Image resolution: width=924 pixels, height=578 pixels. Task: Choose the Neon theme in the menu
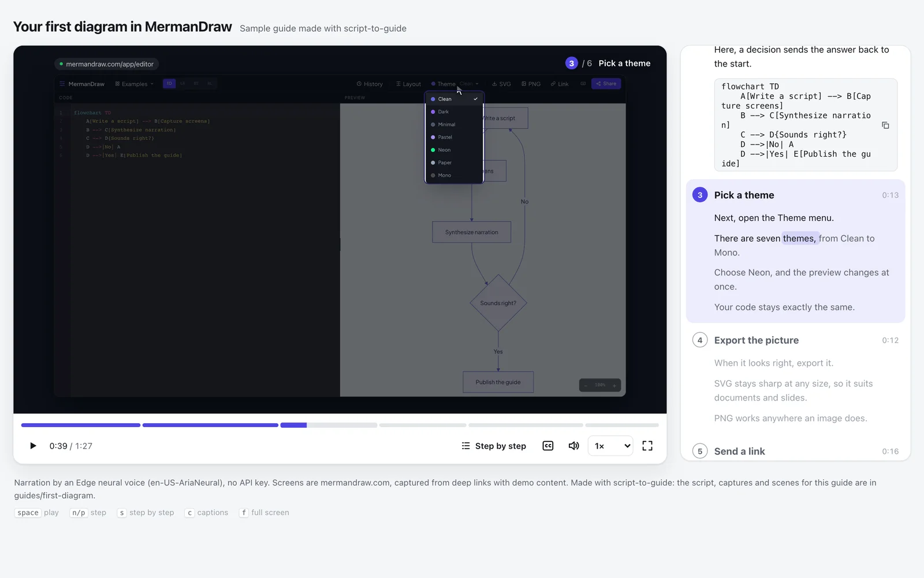click(454, 150)
